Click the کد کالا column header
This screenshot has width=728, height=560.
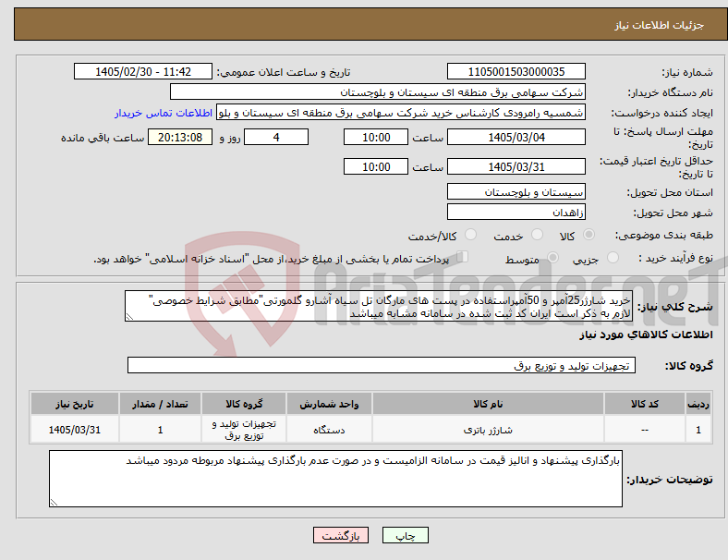pos(645,404)
